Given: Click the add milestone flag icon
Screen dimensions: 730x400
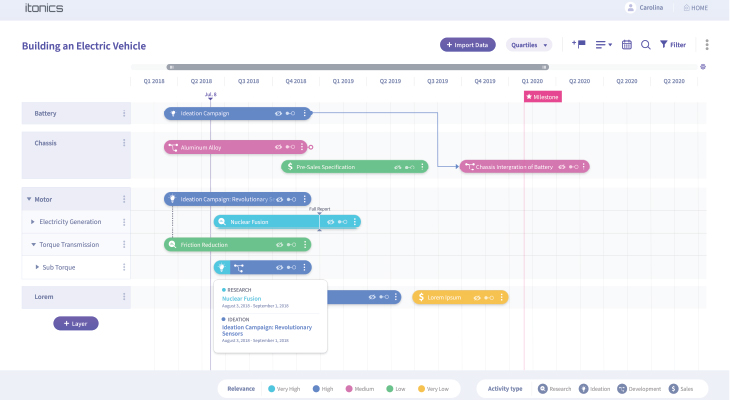Looking at the screenshot, I should tap(578, 45).
